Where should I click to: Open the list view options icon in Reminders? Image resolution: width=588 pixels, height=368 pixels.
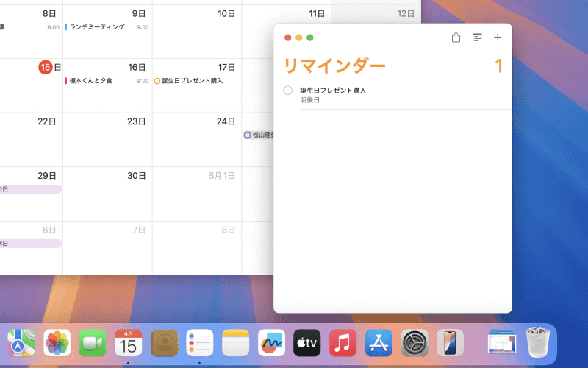477,38
